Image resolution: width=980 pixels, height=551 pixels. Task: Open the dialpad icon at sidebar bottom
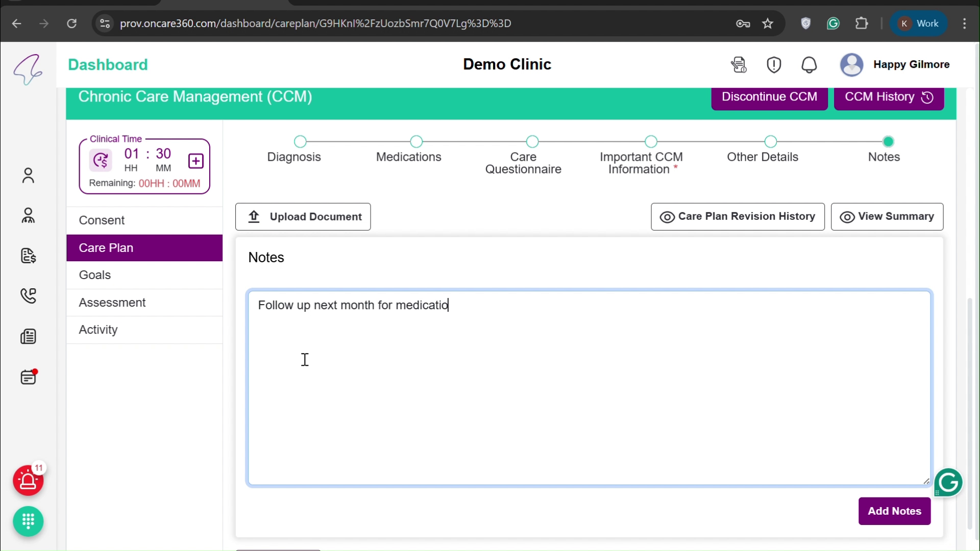28,521
